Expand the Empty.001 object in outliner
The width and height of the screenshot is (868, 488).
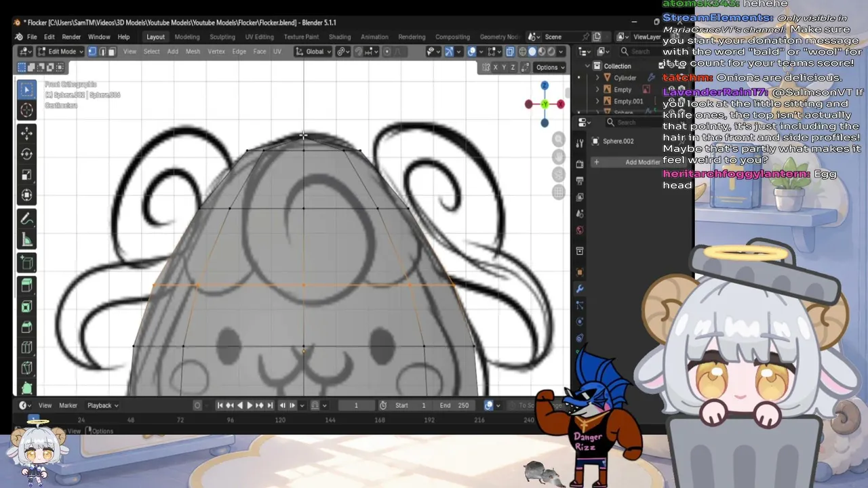[597, 101]
